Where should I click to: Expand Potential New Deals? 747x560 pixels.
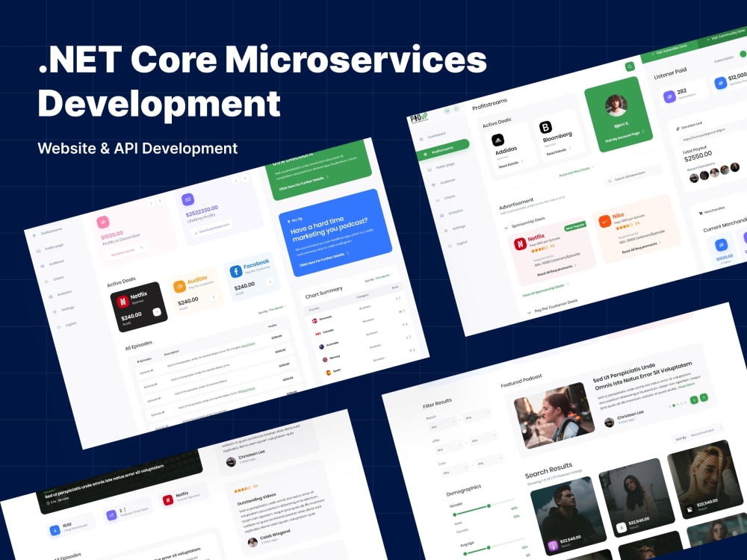tap(576, 172)
